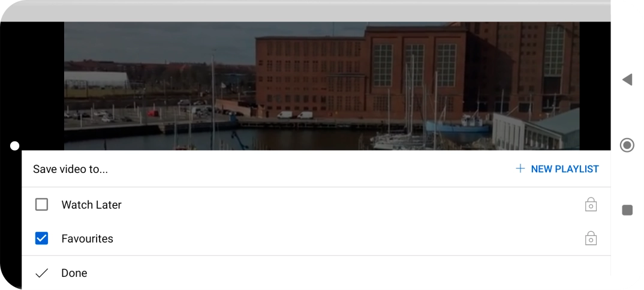Screen dimensions: 644x290
Task: Click the plus icon beside NEW PLAYLIST
Action: [x=520, y=169]
